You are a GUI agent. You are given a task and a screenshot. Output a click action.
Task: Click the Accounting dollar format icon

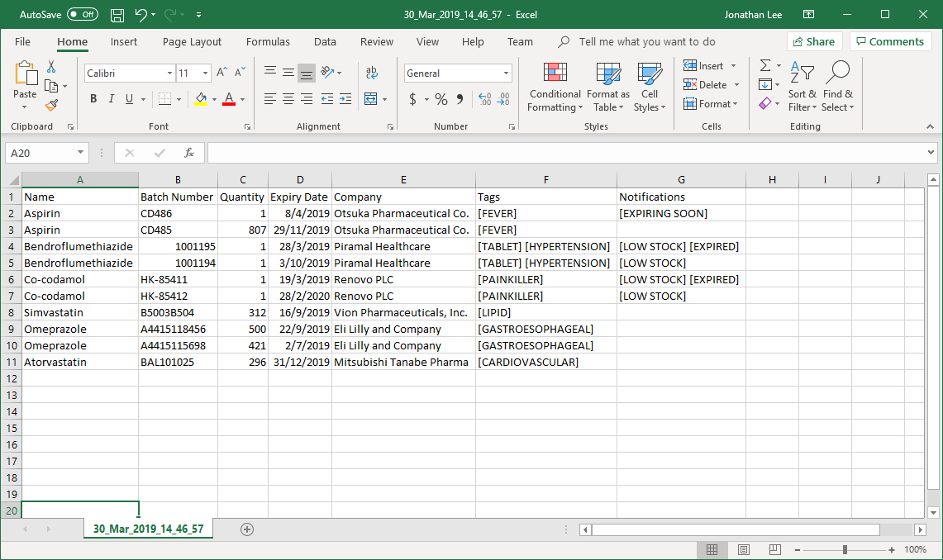(412, 99)
